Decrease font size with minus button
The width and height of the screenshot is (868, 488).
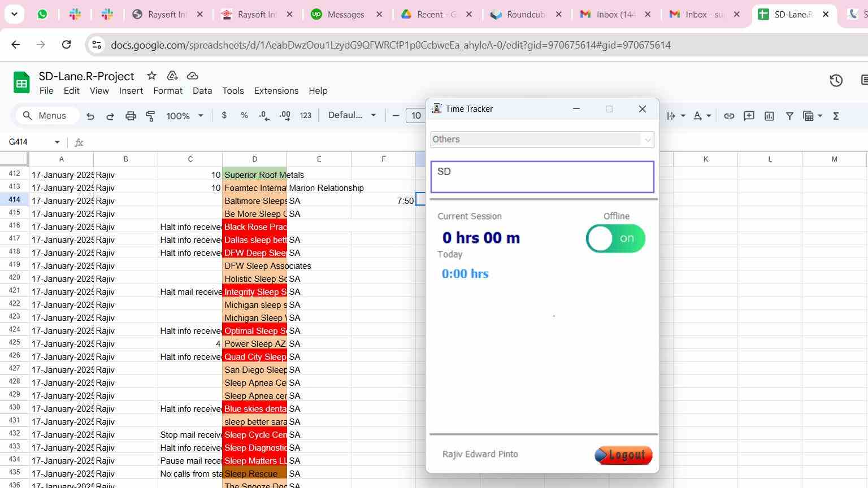coord(396,116)
